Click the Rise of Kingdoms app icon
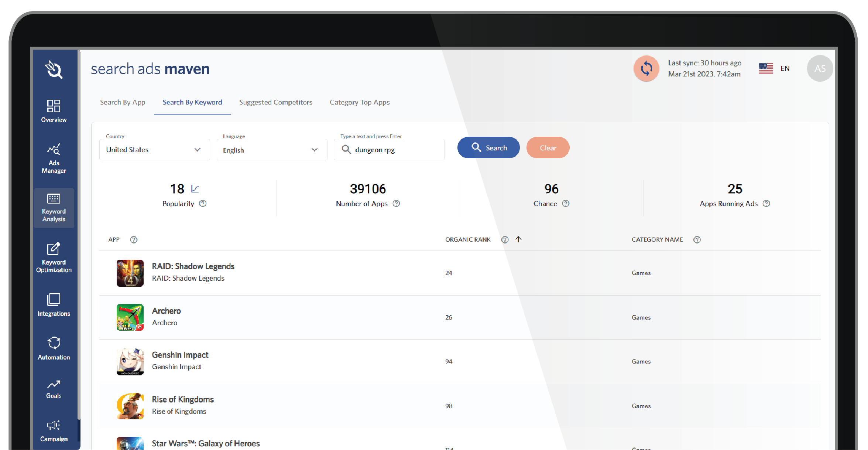Screen dimensions: 868x450 pos(130,406)
